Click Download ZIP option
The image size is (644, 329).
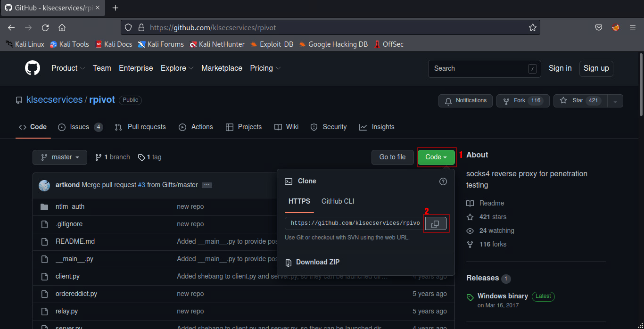click(x=317, y=262)
